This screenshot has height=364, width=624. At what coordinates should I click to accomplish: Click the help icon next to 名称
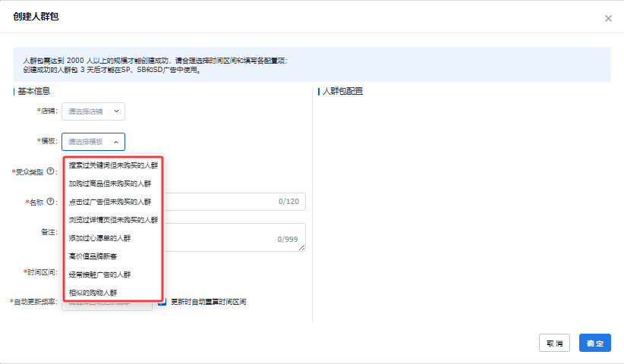[x=51, y=202]
